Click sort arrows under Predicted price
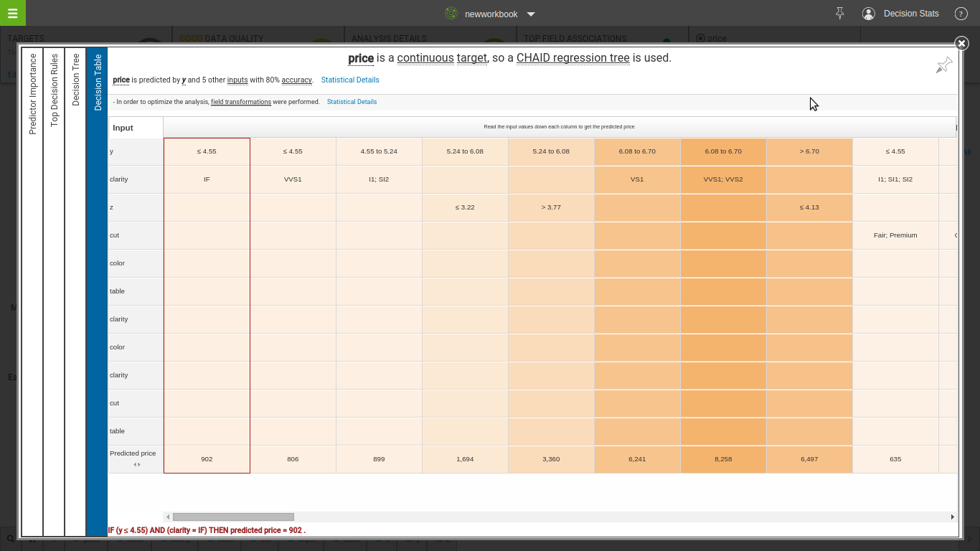This screenshot has width=980, height=551. point(136,465)
